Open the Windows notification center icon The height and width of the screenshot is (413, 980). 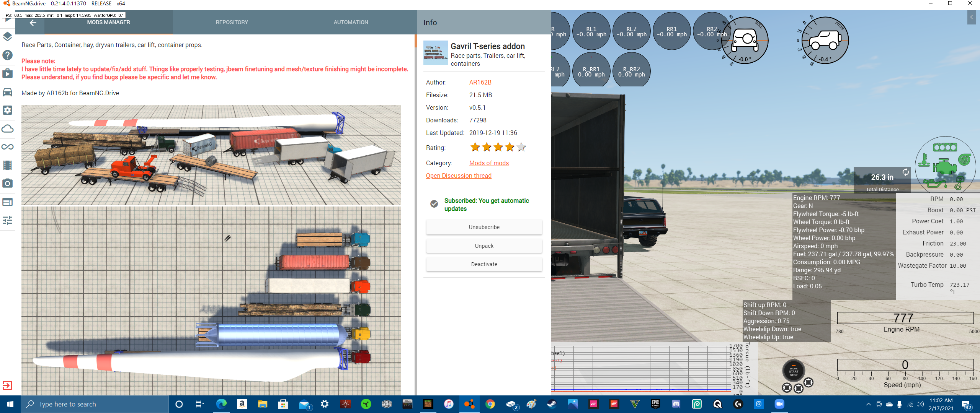coord(966,405)
